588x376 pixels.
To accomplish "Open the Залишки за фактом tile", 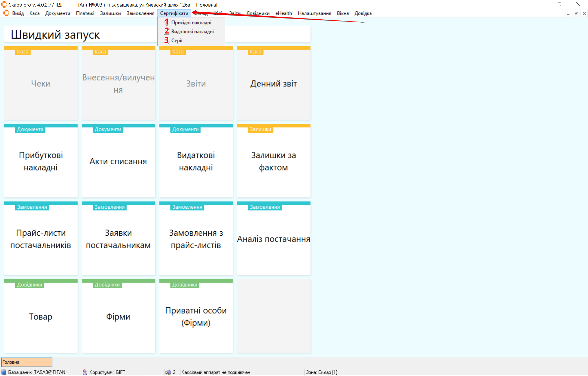I will [x=273, y=161].
